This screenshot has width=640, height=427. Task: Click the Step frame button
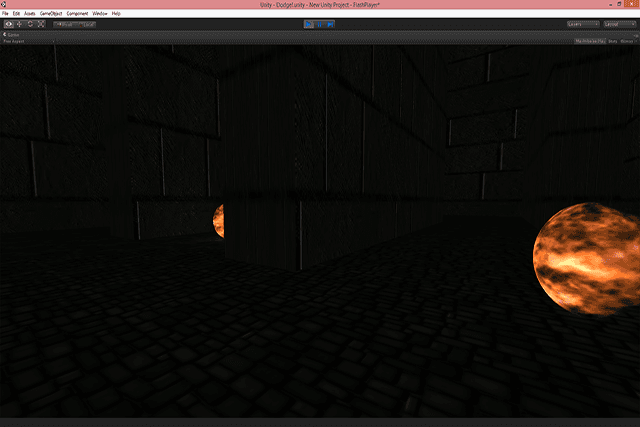330,23
